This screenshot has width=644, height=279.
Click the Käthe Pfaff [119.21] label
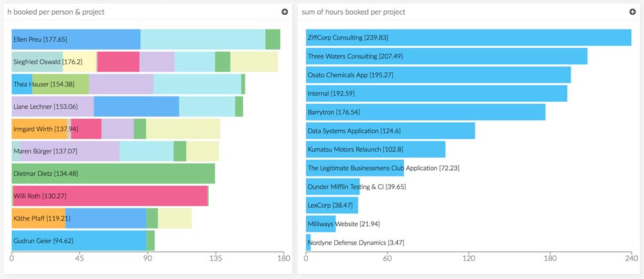coord(41,218)
